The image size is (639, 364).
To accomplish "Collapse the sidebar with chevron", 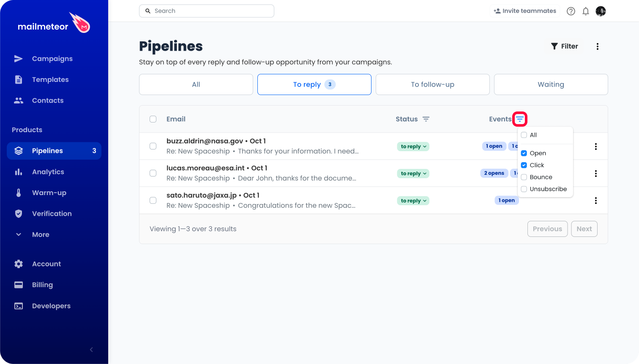I will click(x=91, y=350).
